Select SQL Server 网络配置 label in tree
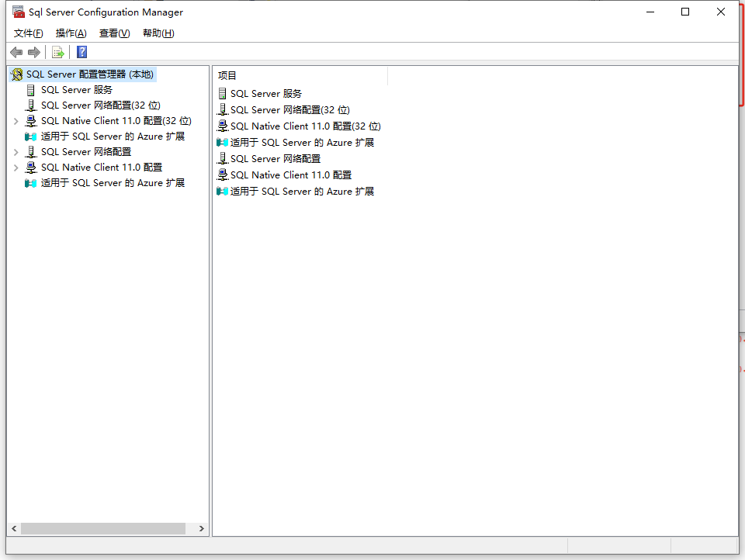The width and height of the screenshot is (745, 560). tap(86, 152)
